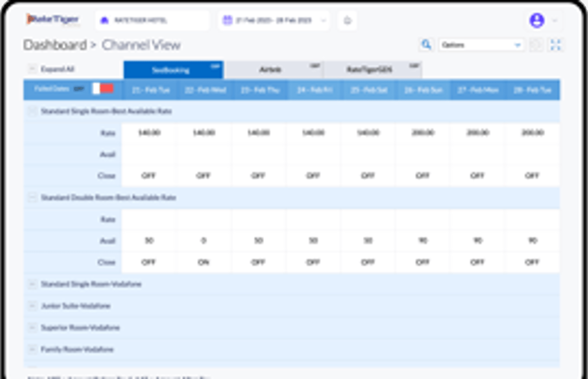Click the blue search magnifier icon
The height and width of the screenshot is (379, 588).
426,45
